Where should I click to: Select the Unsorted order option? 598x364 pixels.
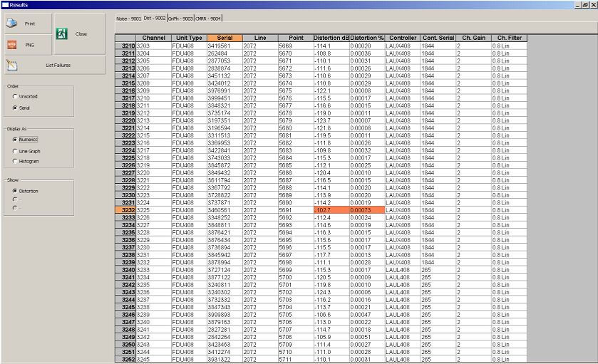[25, 96]
